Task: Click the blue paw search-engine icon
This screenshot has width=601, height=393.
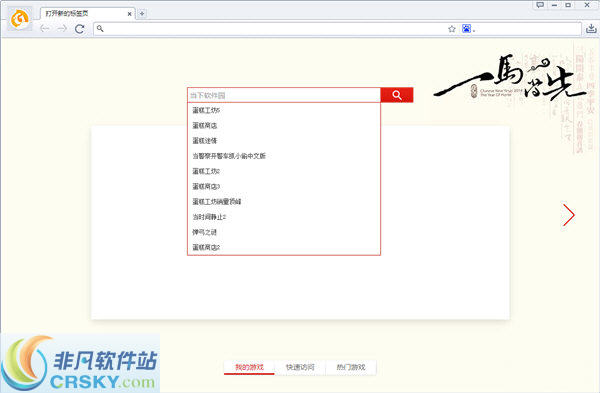Action: coord(466,29)
